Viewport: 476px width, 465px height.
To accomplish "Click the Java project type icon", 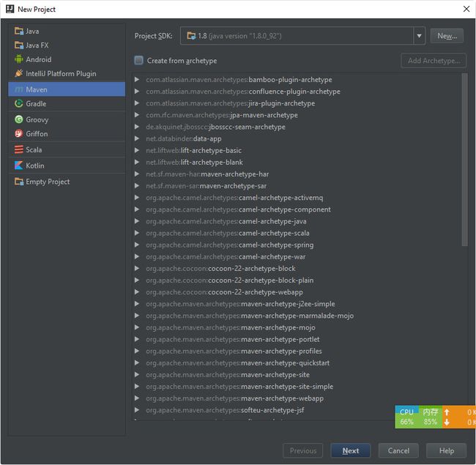I will tap(19, 31).
